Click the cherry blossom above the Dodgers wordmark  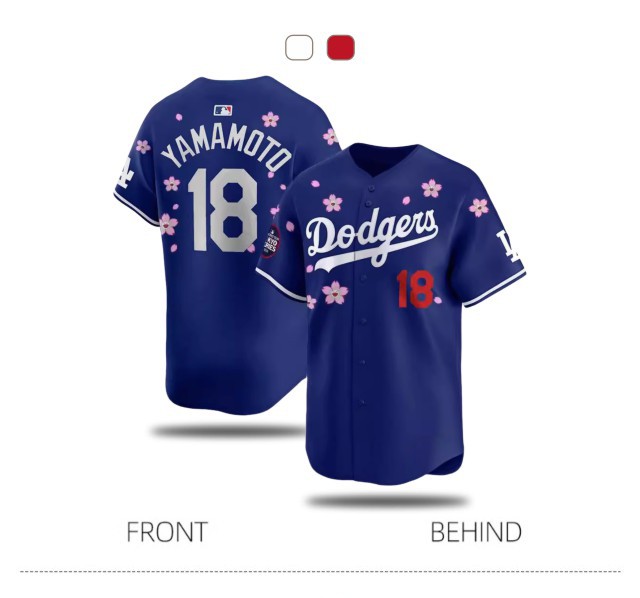(x=332, y=203)
